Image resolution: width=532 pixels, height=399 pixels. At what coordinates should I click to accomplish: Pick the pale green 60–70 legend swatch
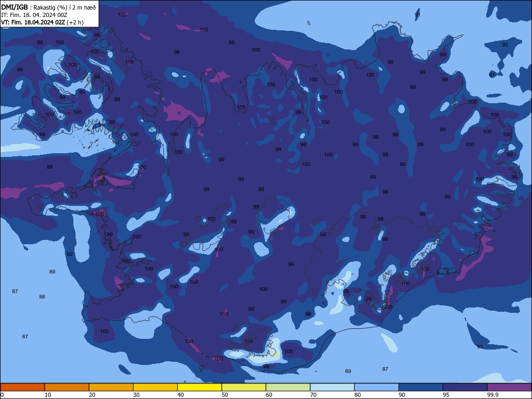(x=288, y=387)
